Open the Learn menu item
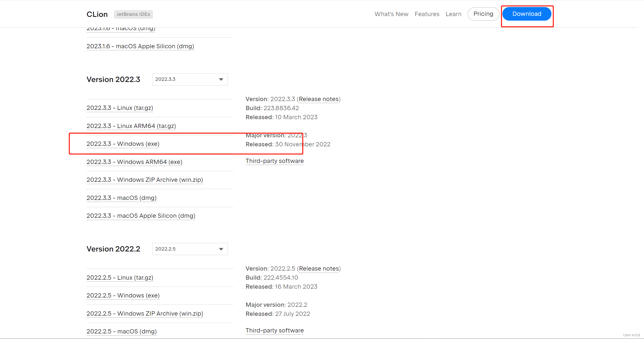 point(453,14)
